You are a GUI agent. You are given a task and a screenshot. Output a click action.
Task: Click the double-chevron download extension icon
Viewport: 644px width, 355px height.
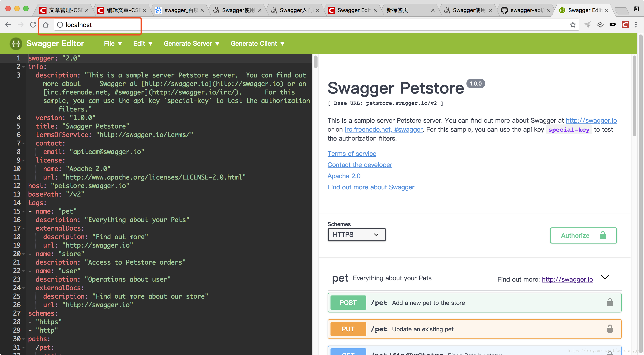600,25
